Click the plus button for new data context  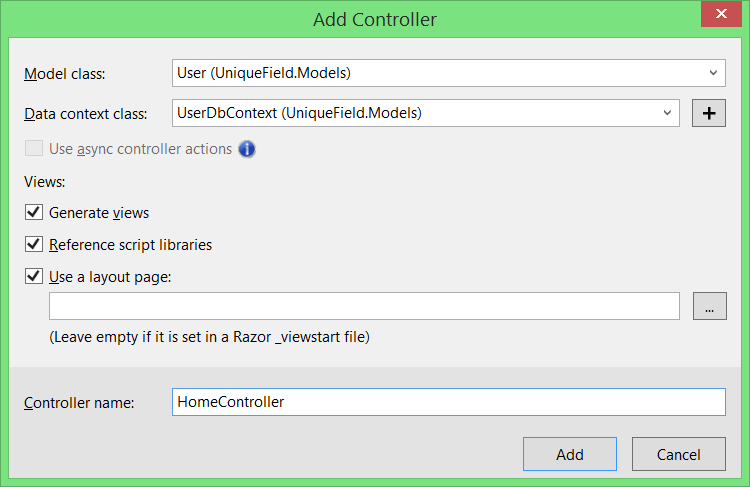tap(709, 113)
